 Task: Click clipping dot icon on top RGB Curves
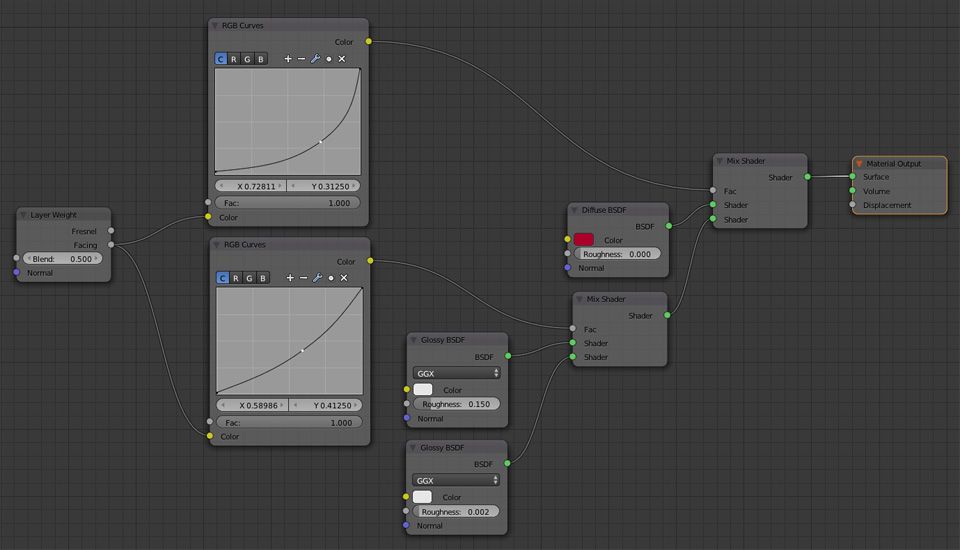(329, 59)
